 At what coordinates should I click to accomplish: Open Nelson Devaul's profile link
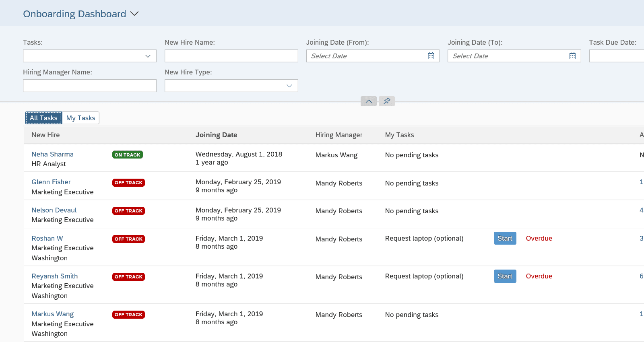click(x=54, y=210)
